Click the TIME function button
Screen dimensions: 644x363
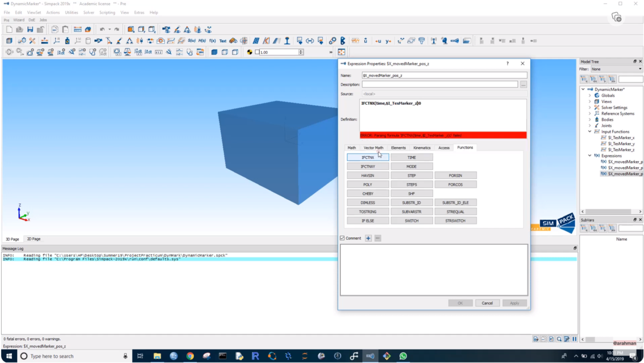pyautogui.click(x=412, y=157)
